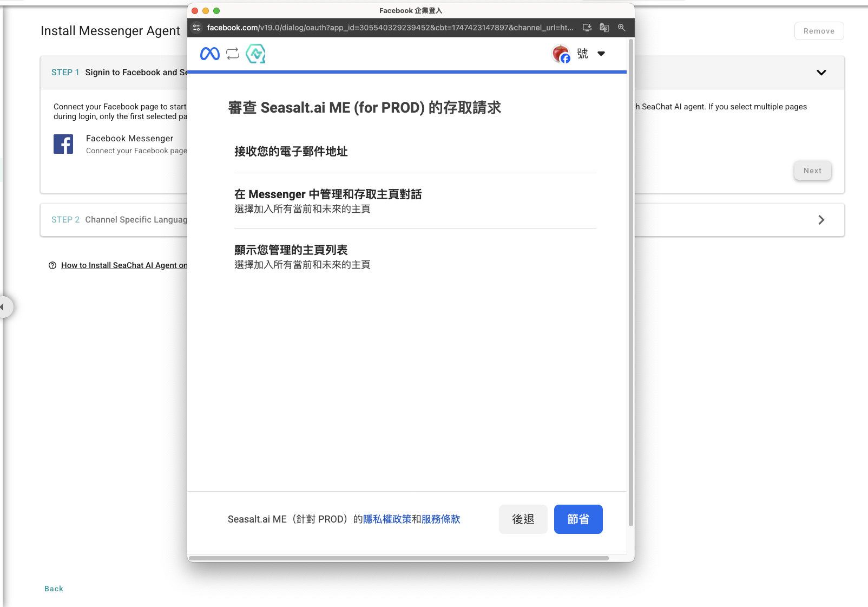Click the facebook.com URL address field
This screenshot has height=607, width=868.
[390, 28]
